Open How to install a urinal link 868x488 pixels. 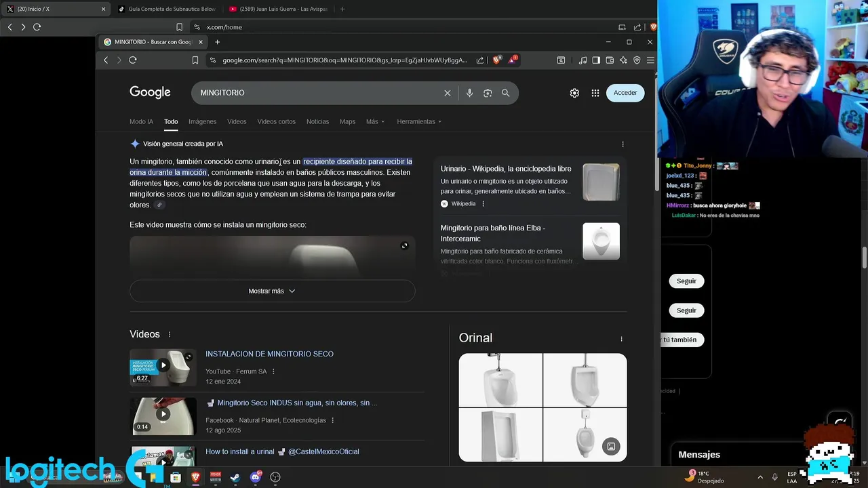click(282, 451)
